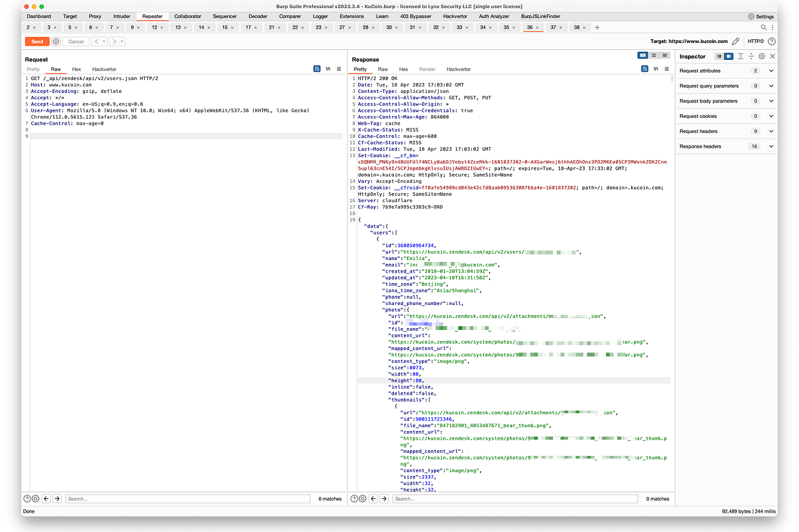Screen dimensions: 799x532
Task: Dock the Inspector in right-aligned layout
Action: (x=728, y=56)
